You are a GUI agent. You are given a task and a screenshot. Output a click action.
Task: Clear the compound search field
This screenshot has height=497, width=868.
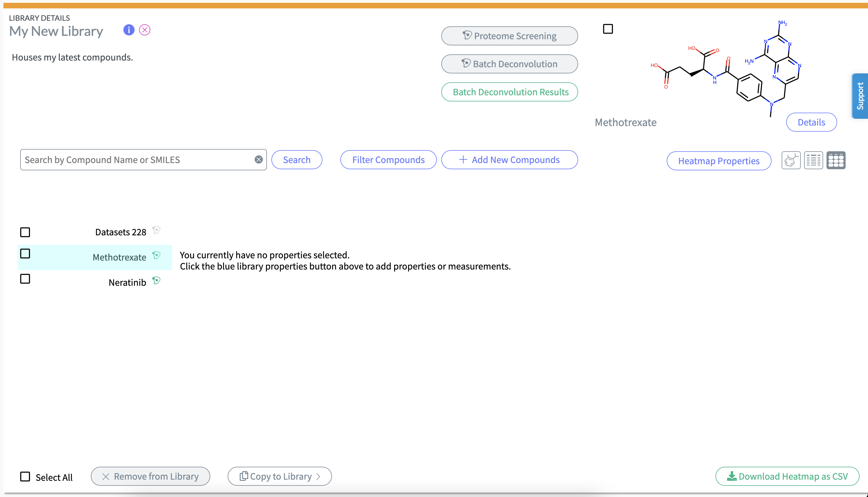point(258,159)
